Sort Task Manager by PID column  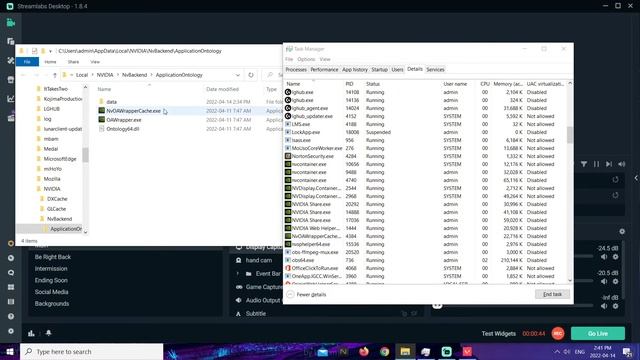click(x=349, y=84)
